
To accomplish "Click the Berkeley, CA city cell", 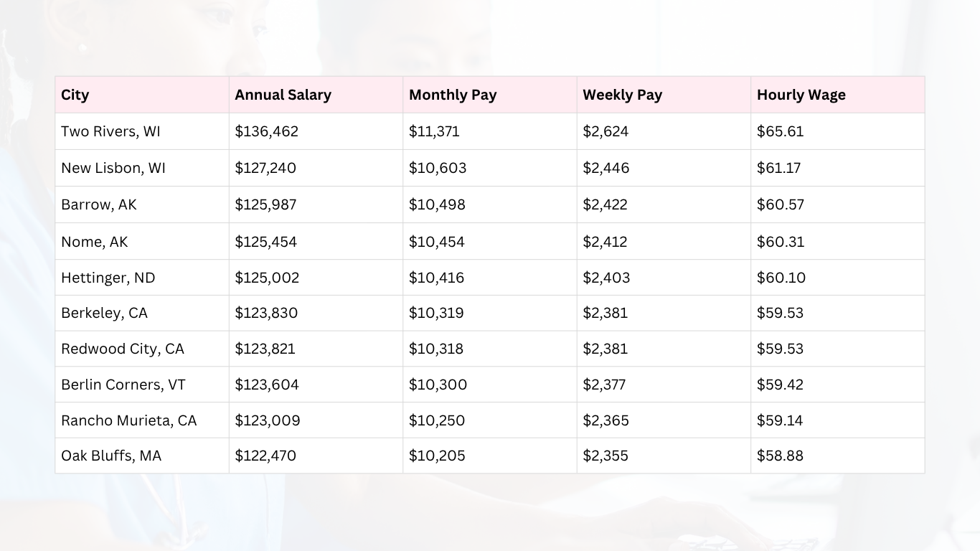I will tap(104, 313).
